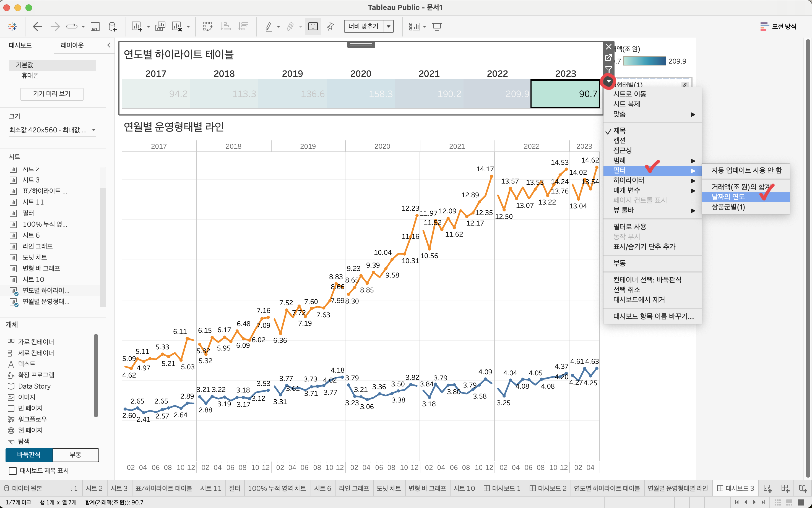Click the Presentation Mode icon
Viewport: 812px width, 508px height.
(x=437, y=26)
